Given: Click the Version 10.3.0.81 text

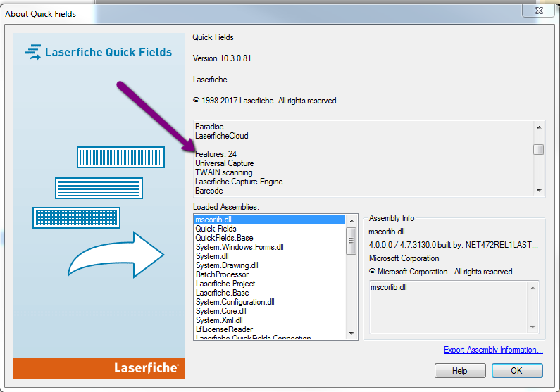Looking at the screenshot, I should pyautogui.click(x=222, y=58).
